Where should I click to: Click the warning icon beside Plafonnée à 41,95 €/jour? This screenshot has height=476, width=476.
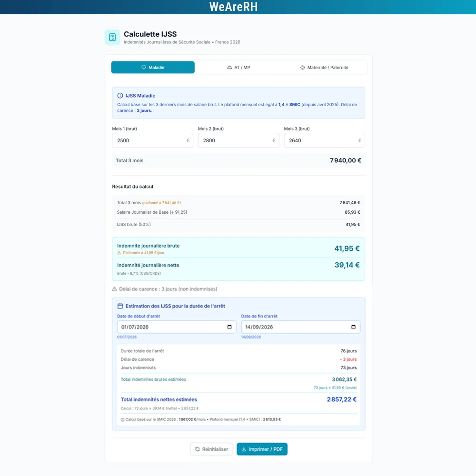119,253
